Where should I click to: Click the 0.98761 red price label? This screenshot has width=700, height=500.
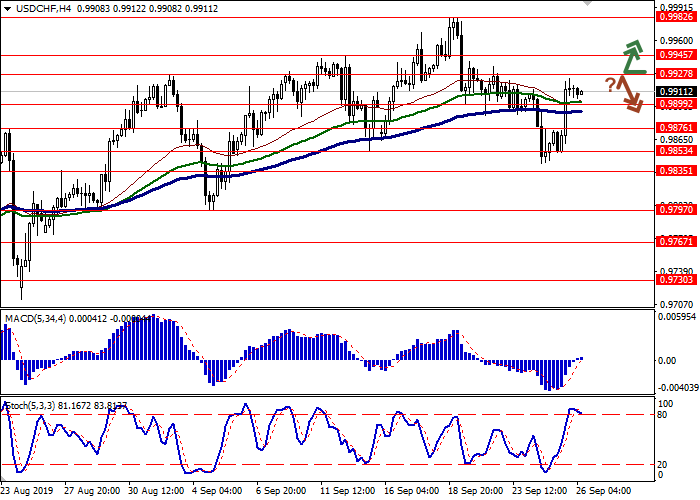click(675, 128)
